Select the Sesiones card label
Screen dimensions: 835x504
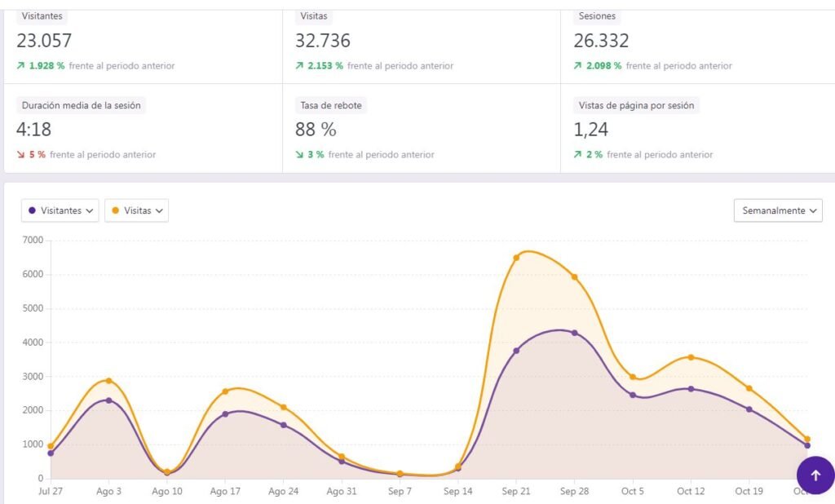coord(597,16)
